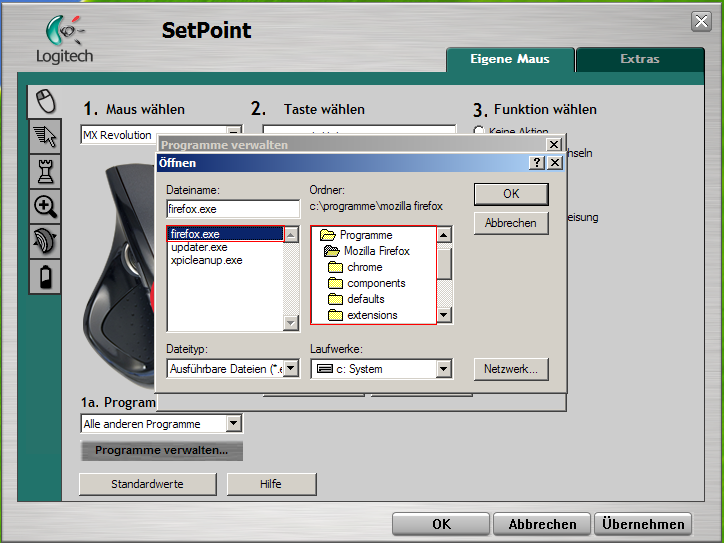
Task: Click the folder tree scrollbar thumb
Action: [x=444, y=264]
